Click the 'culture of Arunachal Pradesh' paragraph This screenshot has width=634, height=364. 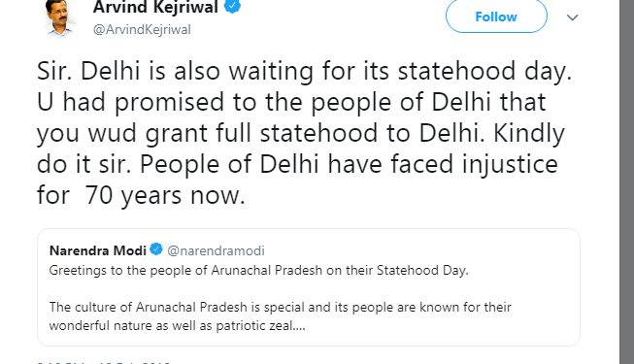pyautogui.click(x=281, y=316)
